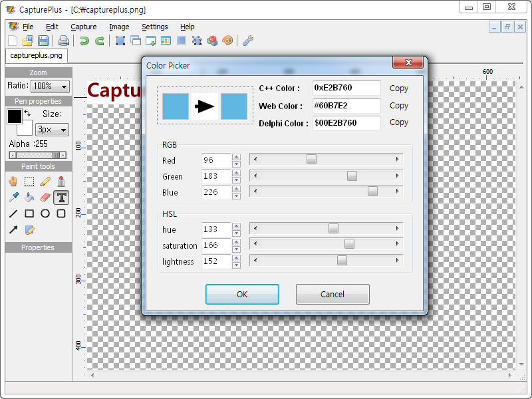Choose the Paint Bucket fill tool

29,198
